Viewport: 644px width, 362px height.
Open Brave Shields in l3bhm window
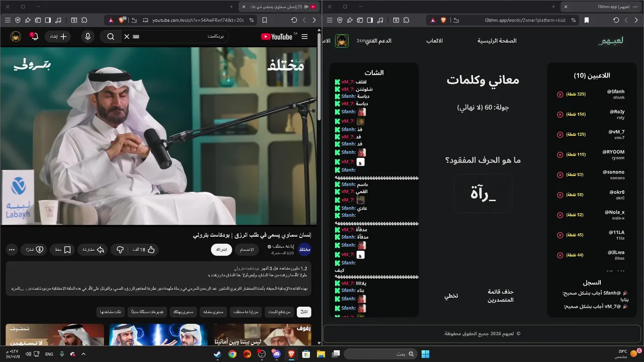coord(443,20)
